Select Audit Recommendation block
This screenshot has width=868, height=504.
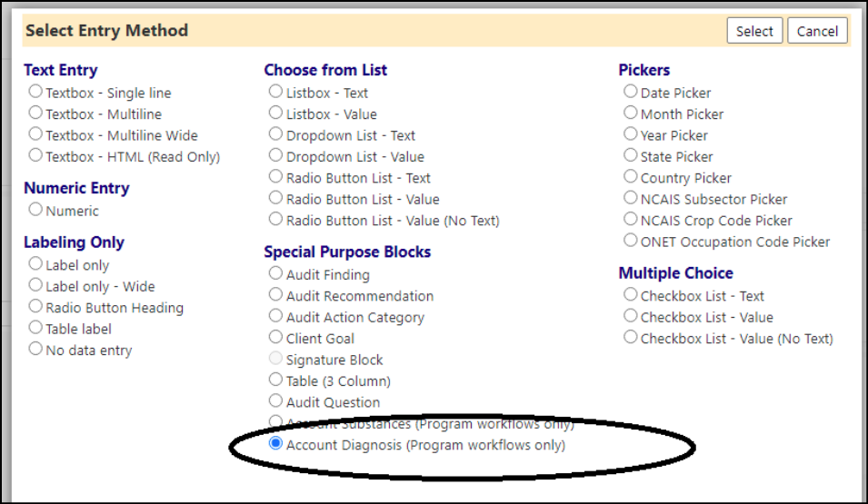275,294
